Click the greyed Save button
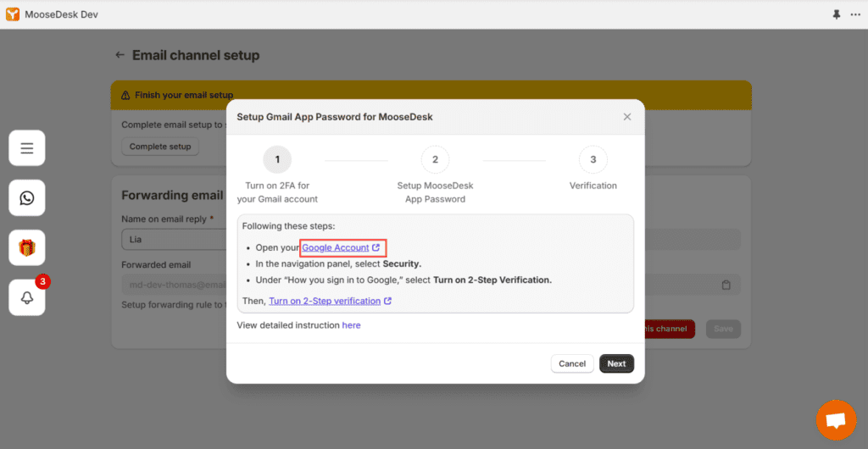The height and width of the screenshot is (449, 868). pos(723,329)
